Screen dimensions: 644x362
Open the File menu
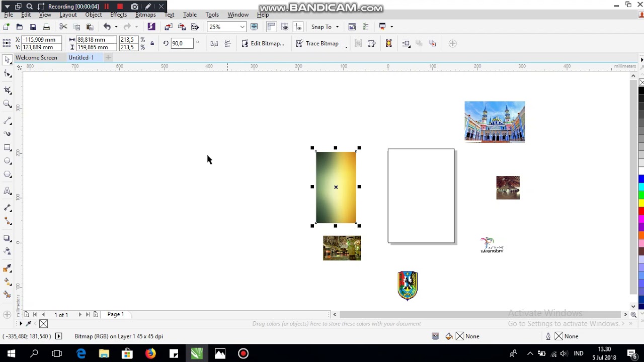point(9,15)
